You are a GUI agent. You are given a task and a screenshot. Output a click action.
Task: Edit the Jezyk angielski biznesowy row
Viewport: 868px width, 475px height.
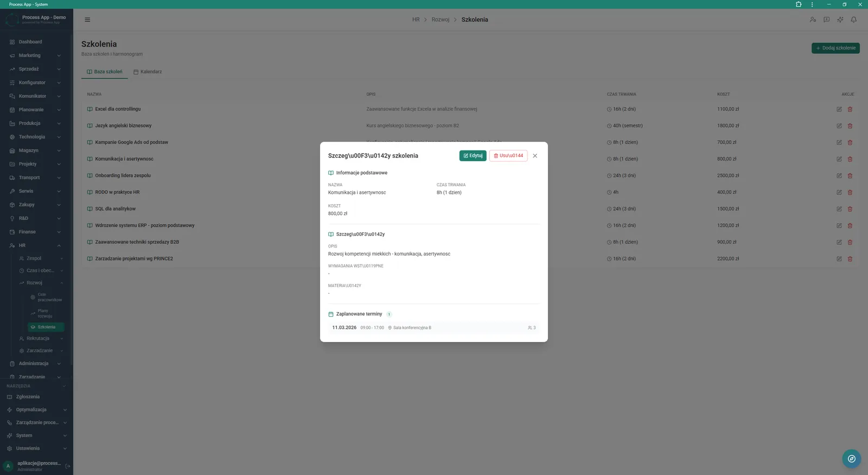(839, 126)
